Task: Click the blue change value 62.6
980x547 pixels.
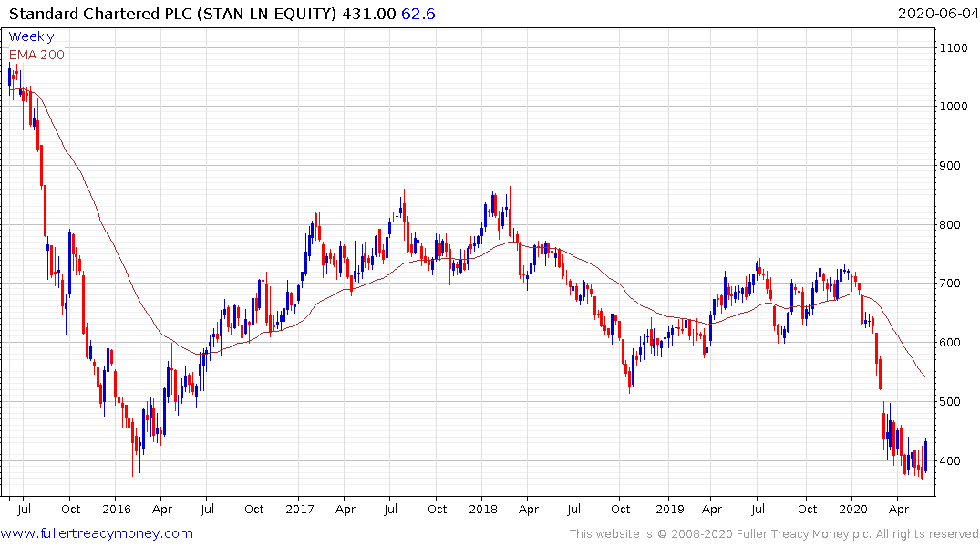Action: 418,14
